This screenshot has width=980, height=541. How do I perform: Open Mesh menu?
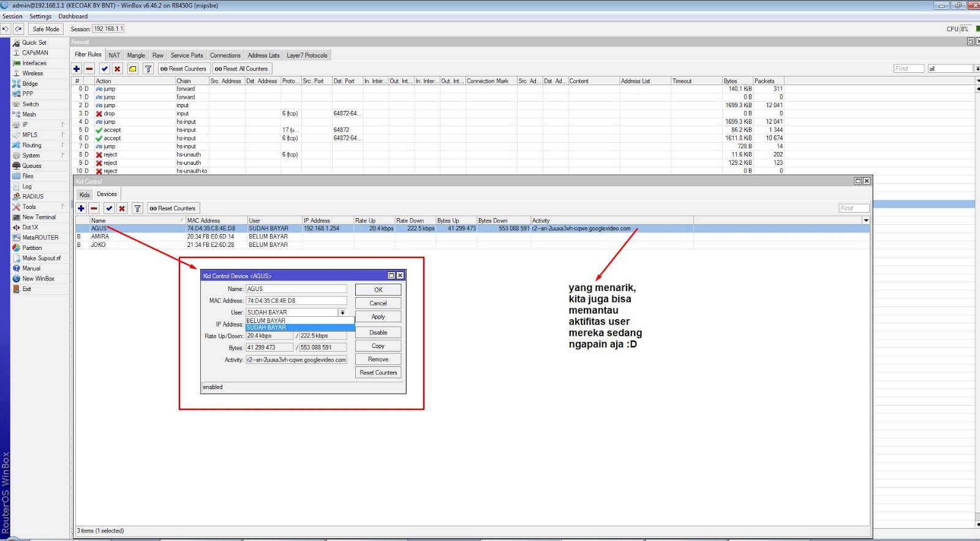[29, 115]
